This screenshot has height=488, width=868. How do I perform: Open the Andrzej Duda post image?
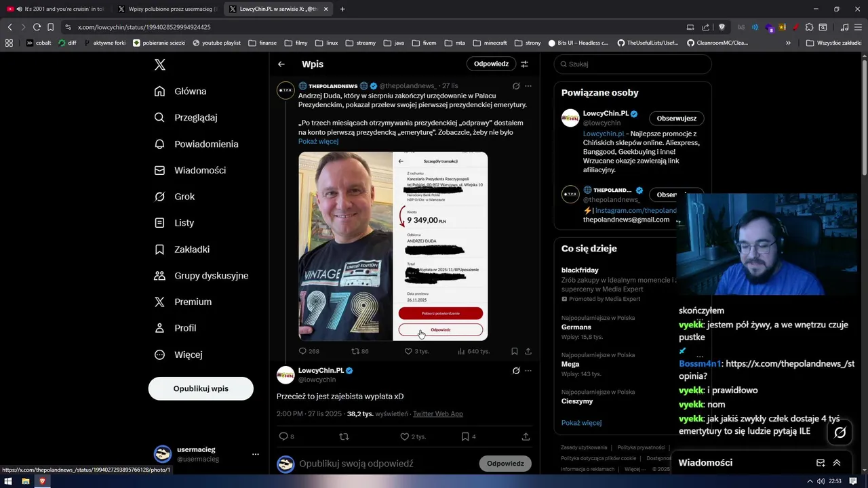(393, 246)
